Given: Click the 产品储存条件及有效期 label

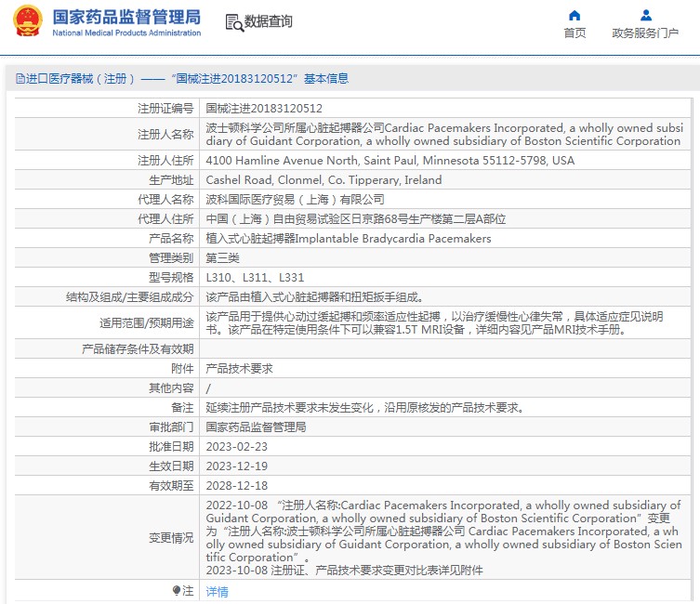Looking at the screenshot, I should point(138,349).
